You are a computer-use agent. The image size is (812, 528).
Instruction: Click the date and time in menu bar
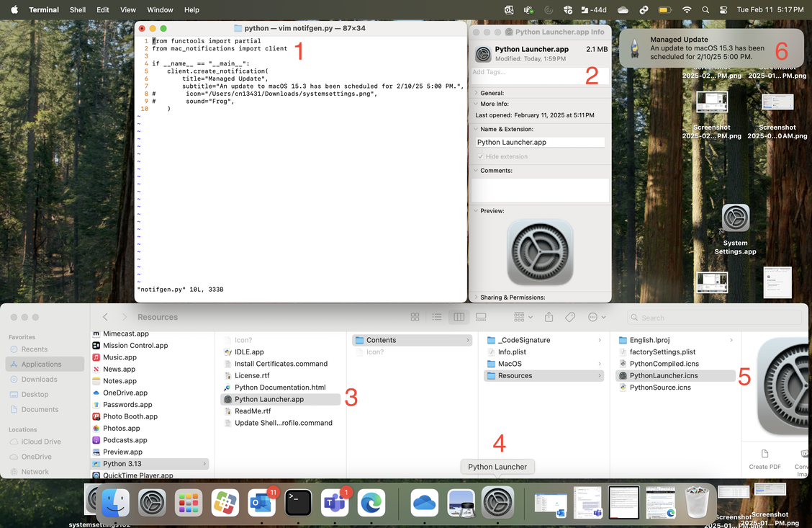(x=770, y=10)
